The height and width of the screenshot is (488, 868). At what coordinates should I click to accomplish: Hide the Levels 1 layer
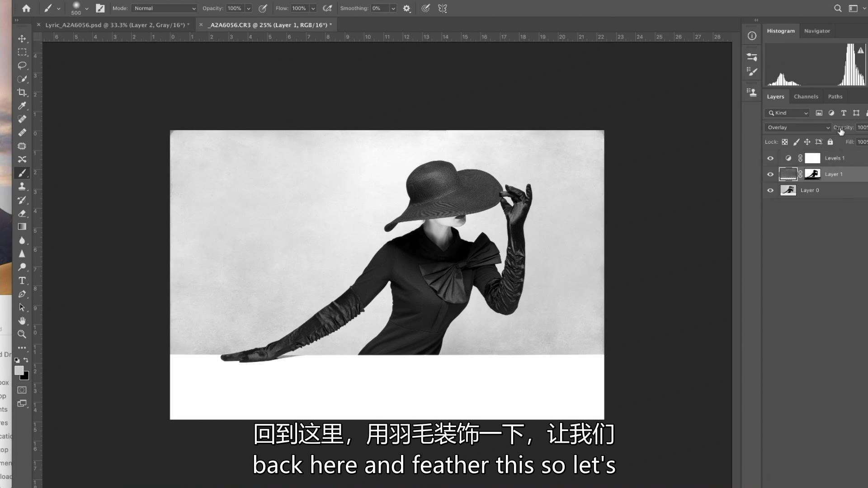click(x=770, y=158)
